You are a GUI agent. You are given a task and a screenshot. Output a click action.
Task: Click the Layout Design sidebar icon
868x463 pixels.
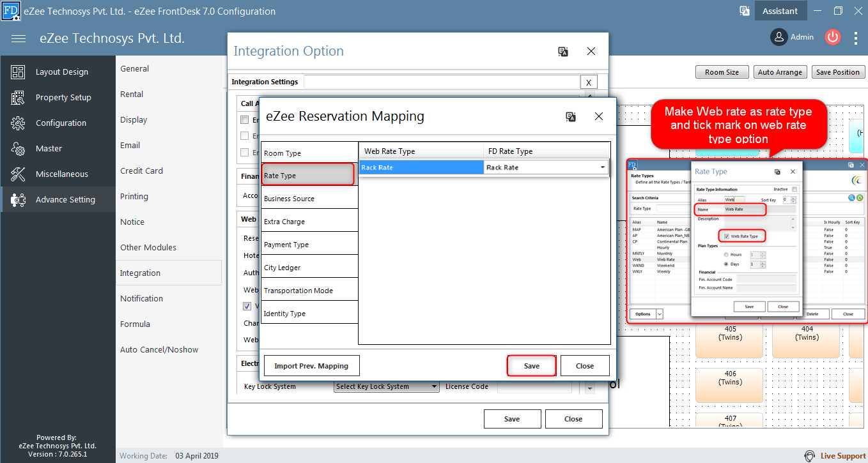point(18,72)
